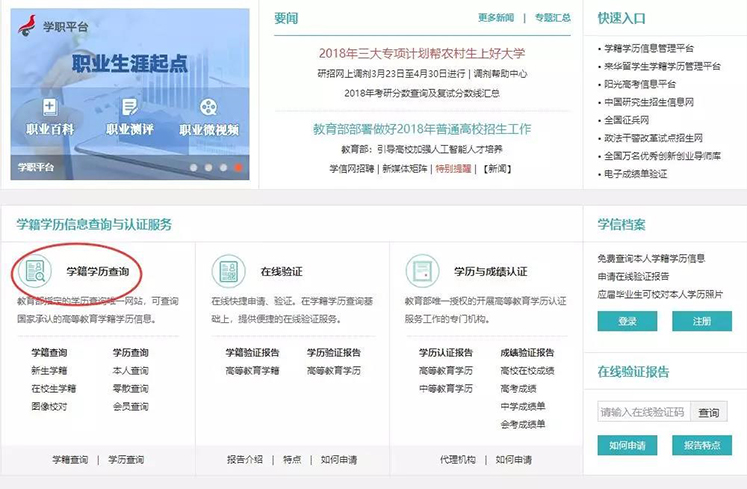747x489 pixels.
Task: Click the 在线验证码 input field
Action: coord(642,412)
